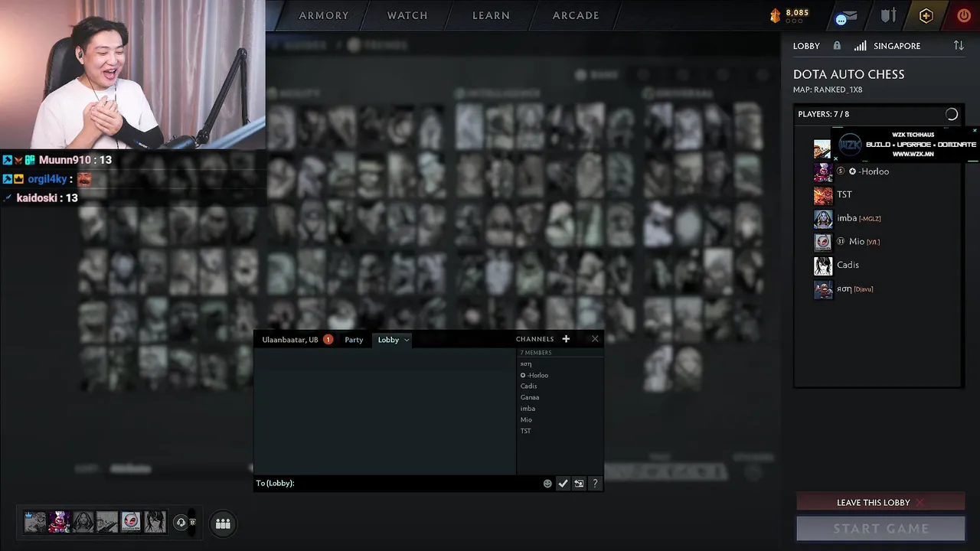Click the lobby lock icon
Viewport: 980px width, 551px height.
pos(837,46)
